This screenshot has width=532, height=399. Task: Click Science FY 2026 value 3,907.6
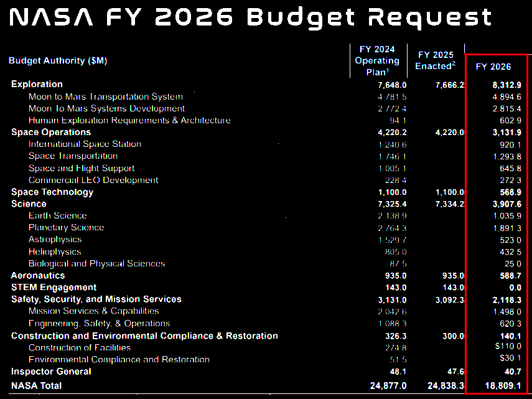pyautogui.click(x=507, y=204)
